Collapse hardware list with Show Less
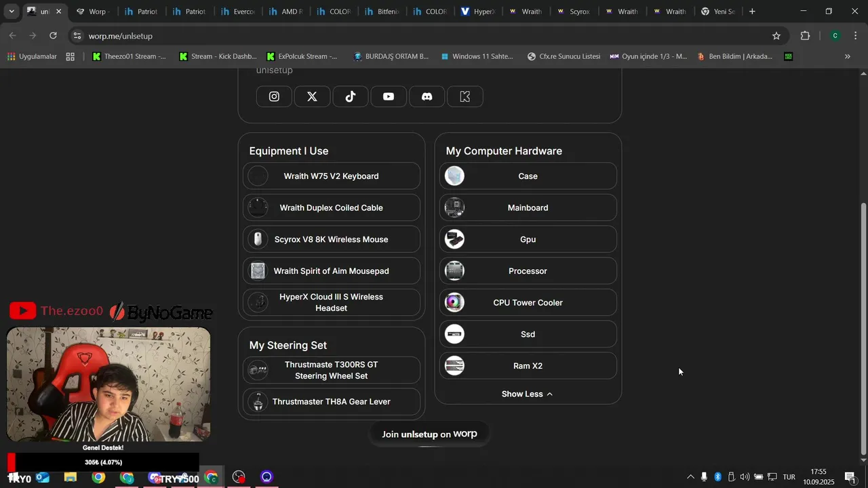Image resolution: width=868 pixels, height=488 pixels. click(x=528, y=394)
